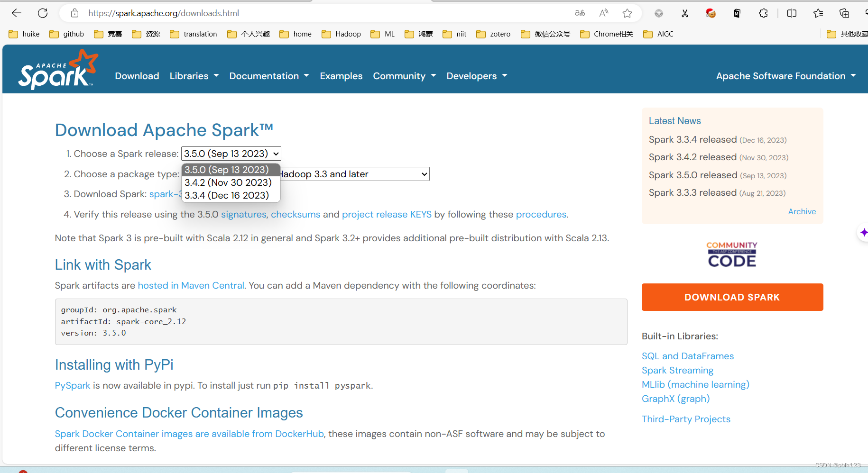This screenshot has width=868, height=473.
Task: Click the scissors-like extension icon
Action: coord(685,13)
